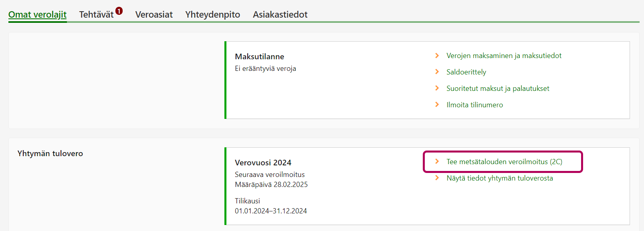Open the Omat verolajit tab
Screen dimensions: 644x231
point(37,15)
